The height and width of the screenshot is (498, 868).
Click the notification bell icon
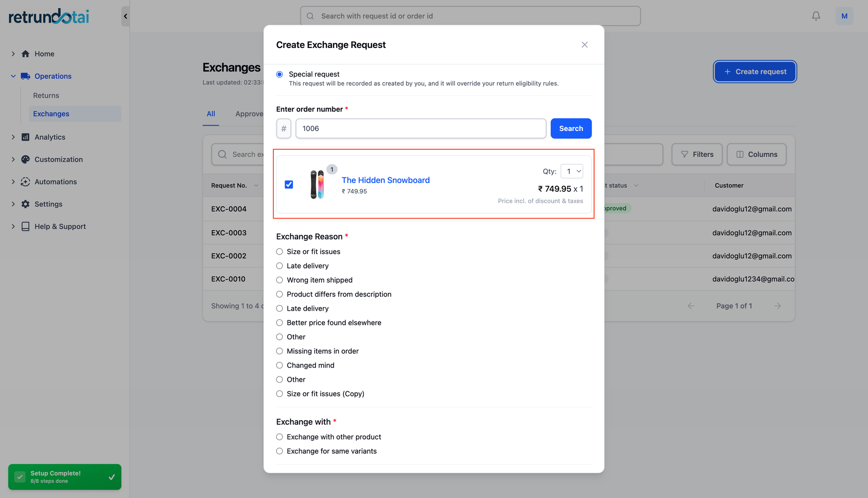816,16
